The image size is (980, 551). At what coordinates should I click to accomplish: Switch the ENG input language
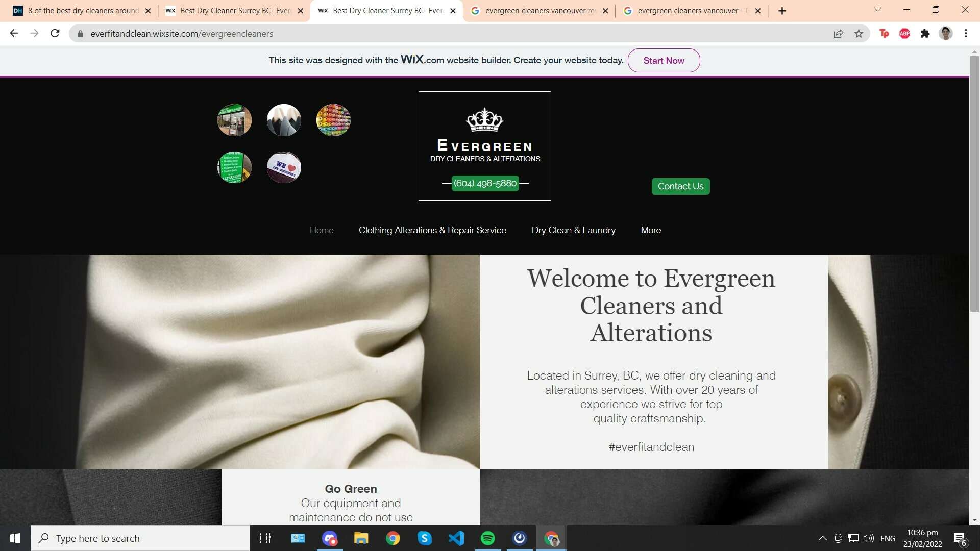tap(888, 538)
